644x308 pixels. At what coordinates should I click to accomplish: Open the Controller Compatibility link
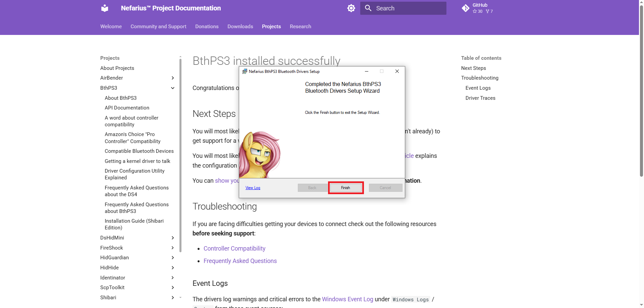coord(234,249)
